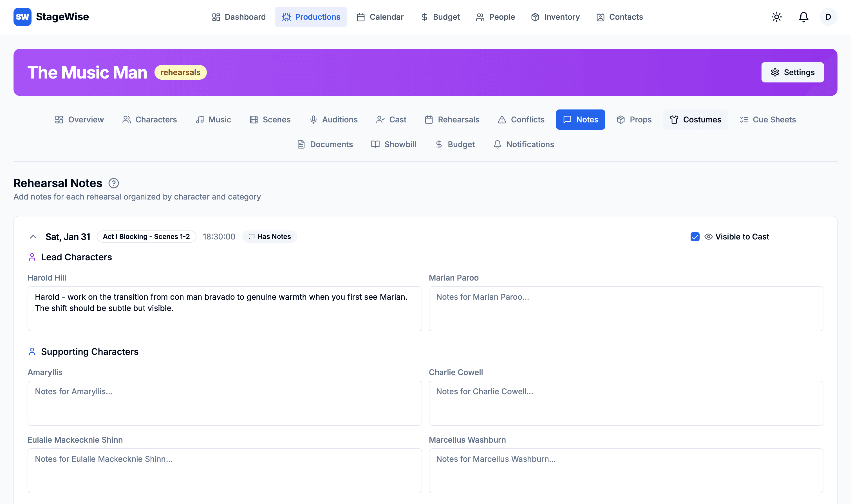Open the user avatar D menu
The height and width of the screenshot is (504, 851).
click(x=828, y=17)
